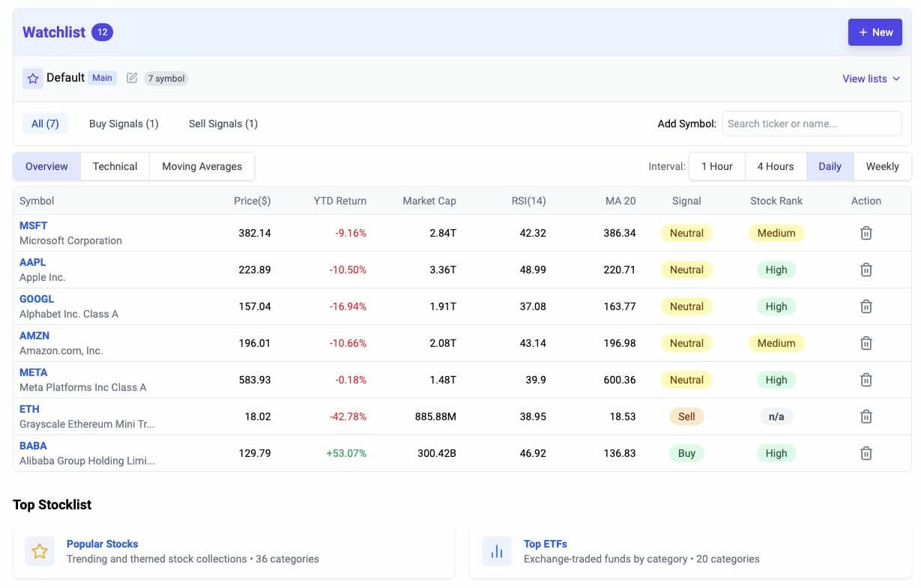Screen dimensions: 921x588
Task: Set interval to Weekly
Action: 882,166
